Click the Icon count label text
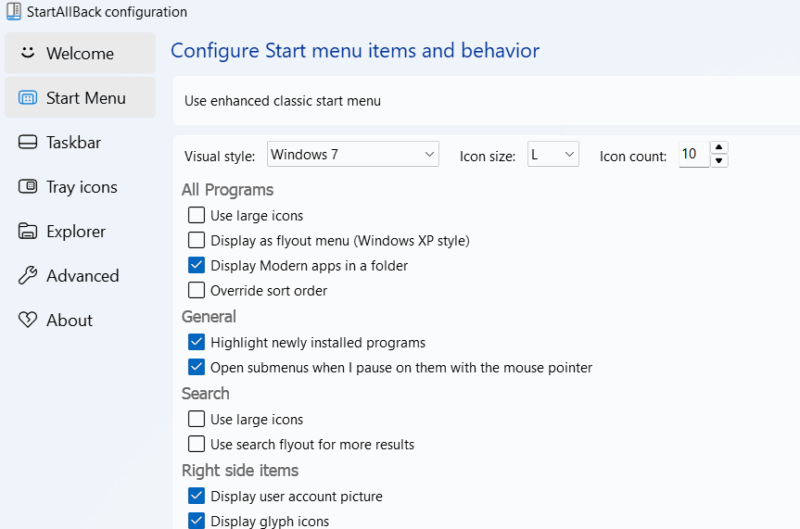 633,156
